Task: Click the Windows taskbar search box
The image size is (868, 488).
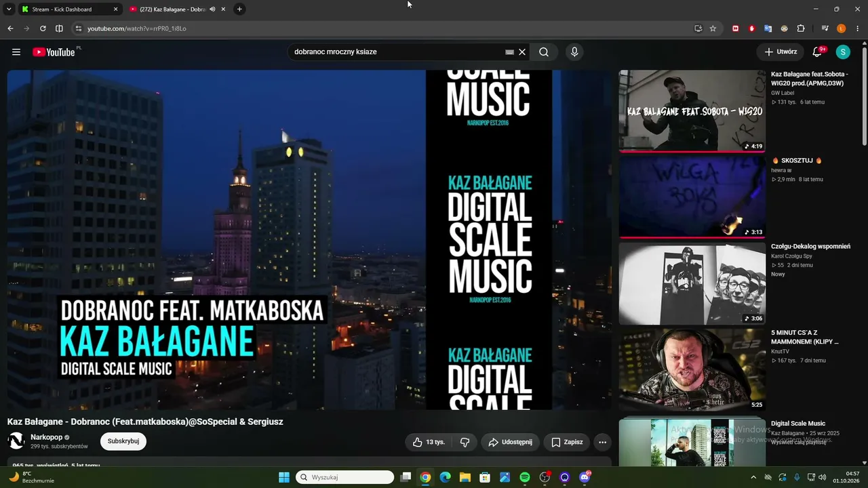Action: tap(344, 477)
